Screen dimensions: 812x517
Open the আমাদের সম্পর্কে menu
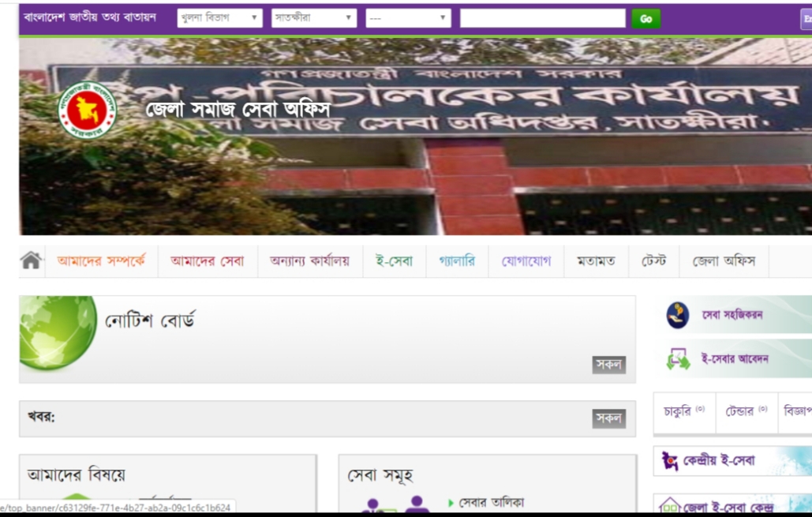(x=101, y=261)
